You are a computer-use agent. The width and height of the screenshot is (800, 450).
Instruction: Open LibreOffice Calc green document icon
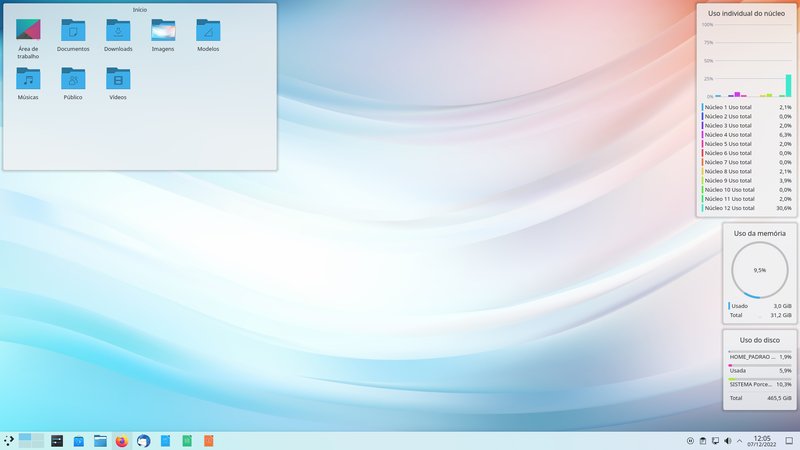(187, 441)
